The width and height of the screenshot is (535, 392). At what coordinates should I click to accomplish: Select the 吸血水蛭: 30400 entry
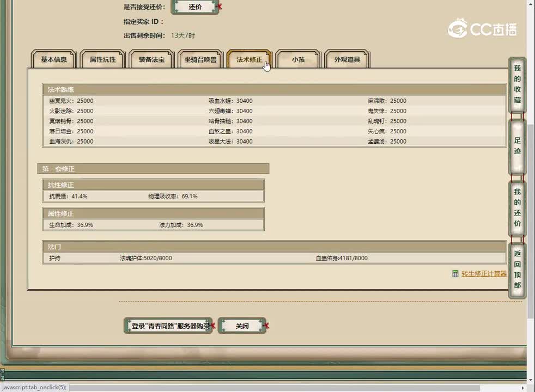click(x=230, y=101)
